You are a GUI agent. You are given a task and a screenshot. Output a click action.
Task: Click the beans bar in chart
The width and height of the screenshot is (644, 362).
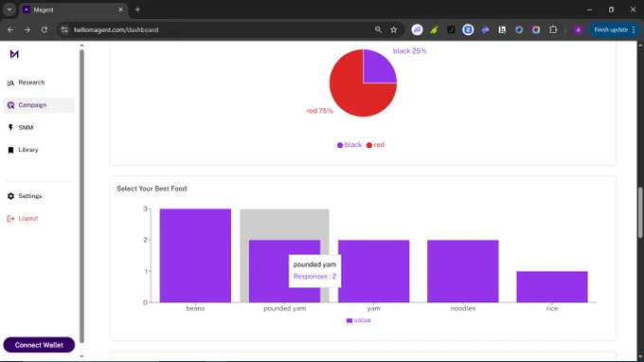(195, 256)
